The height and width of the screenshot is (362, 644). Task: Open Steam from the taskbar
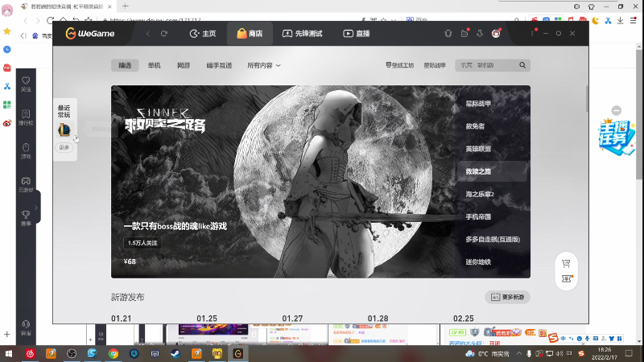175,353
